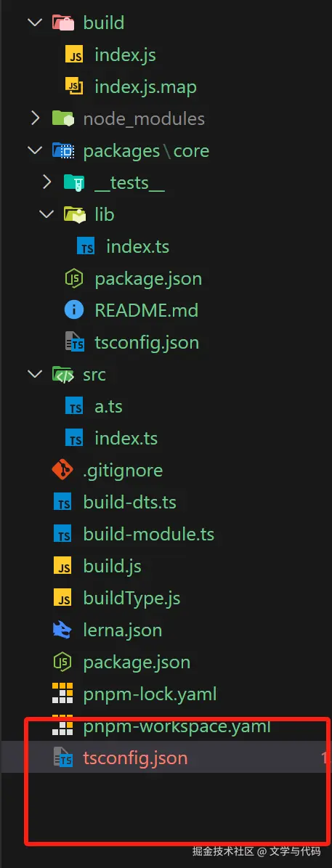Click the pink build folder icon
The image size is (332, 868).
click(62, 23)
